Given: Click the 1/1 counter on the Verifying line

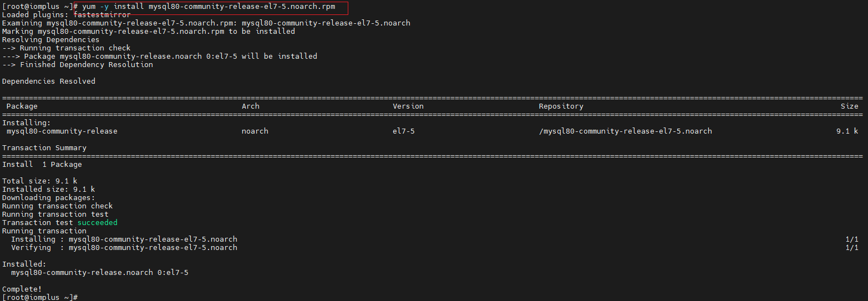Looking at the screenshot, I should (851, 248).
